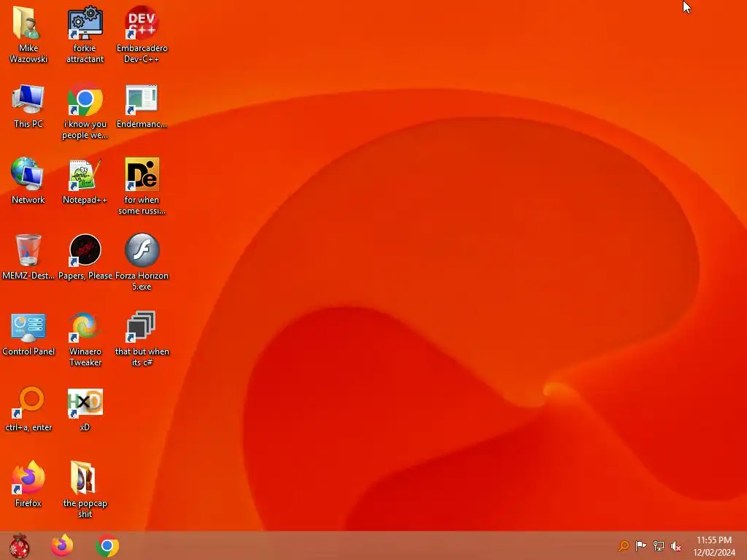Open Chrome from the taskbar
This screenshot has height=560, width=747.
107,545
